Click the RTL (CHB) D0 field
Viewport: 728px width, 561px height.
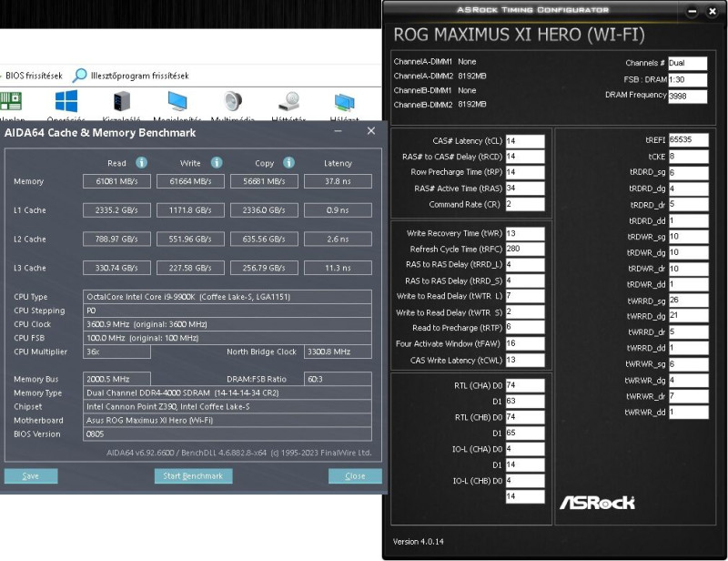pyautogui.click(x=525, y=417)
